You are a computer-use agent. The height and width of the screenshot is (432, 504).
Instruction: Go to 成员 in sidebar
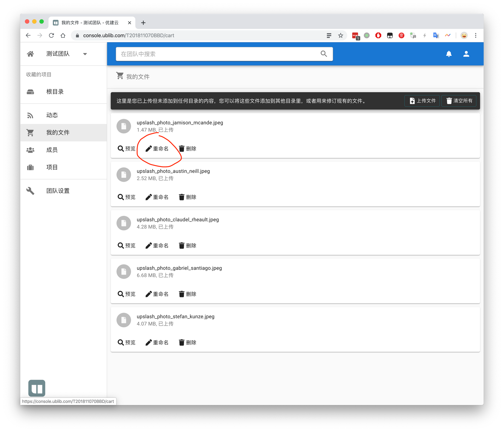point(52,150)
